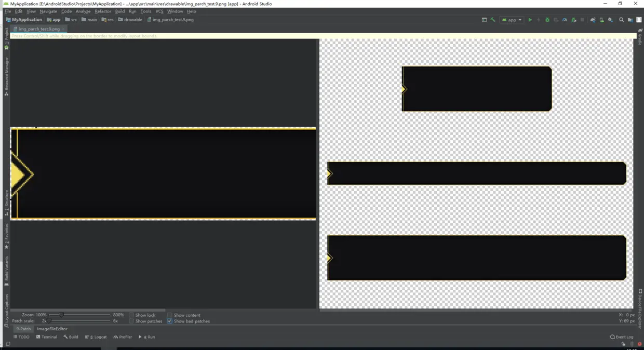
Task: Open the Analyze menu
Action: tap(83, 11)
